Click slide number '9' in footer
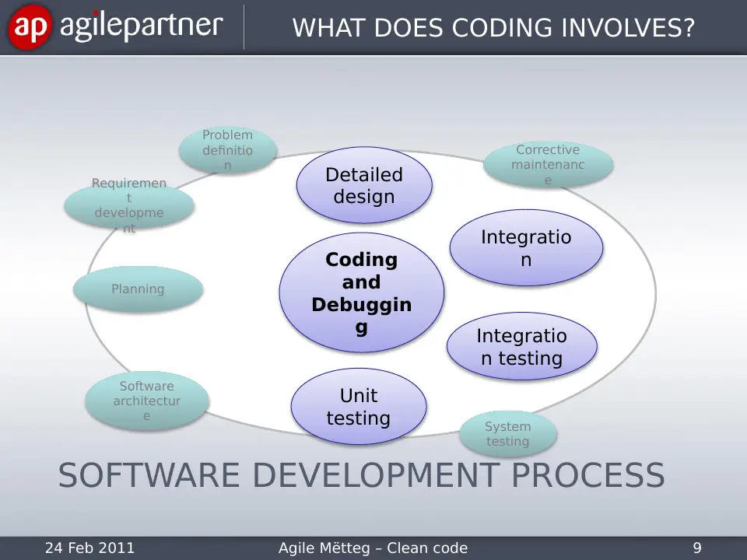The image size is (747, 560). click(697, 548)
